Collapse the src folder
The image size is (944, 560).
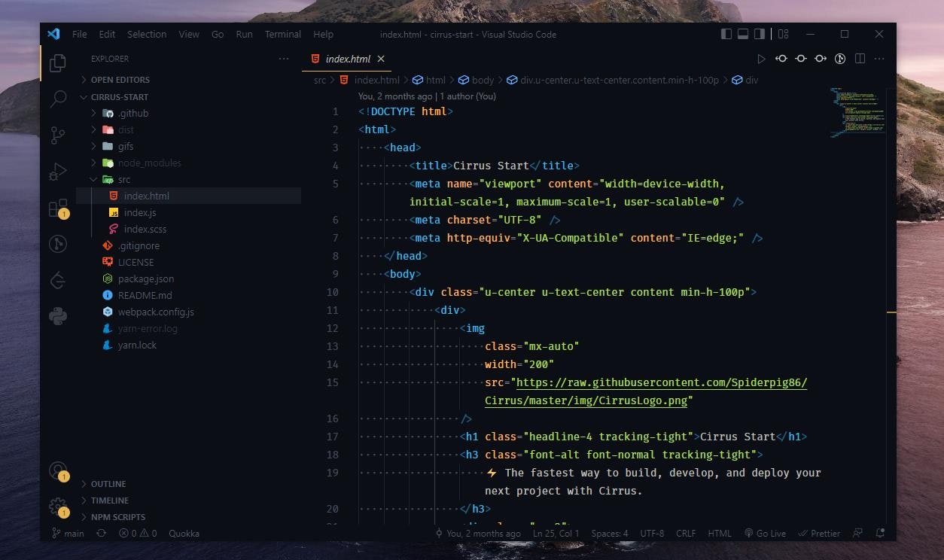click(x=189, y=179)
